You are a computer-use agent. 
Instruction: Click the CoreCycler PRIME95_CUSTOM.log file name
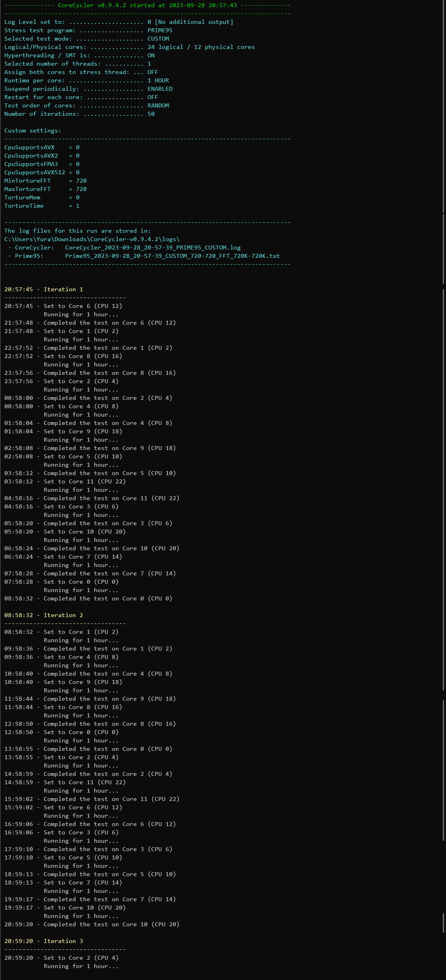coord(153,247)
